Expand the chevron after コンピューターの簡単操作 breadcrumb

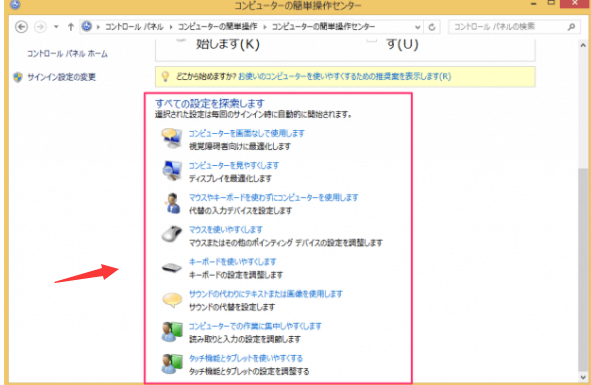tap(265, 27)
